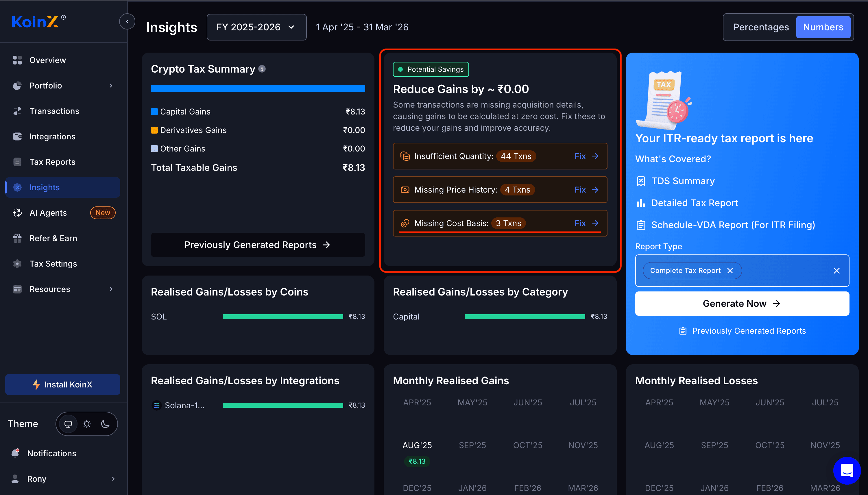Click the Missing Price History icon
The width and height of the screenshot is (868, 495).
pos(405,190)
